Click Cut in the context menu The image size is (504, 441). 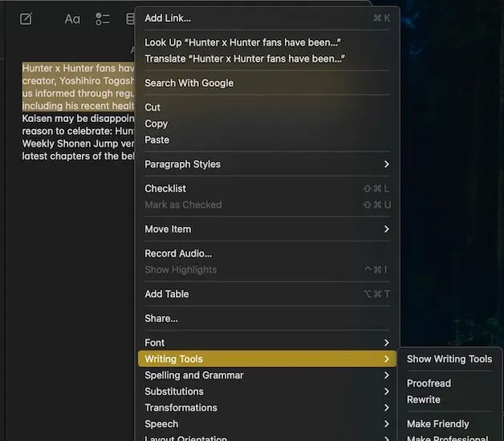(x=152, y=107)
